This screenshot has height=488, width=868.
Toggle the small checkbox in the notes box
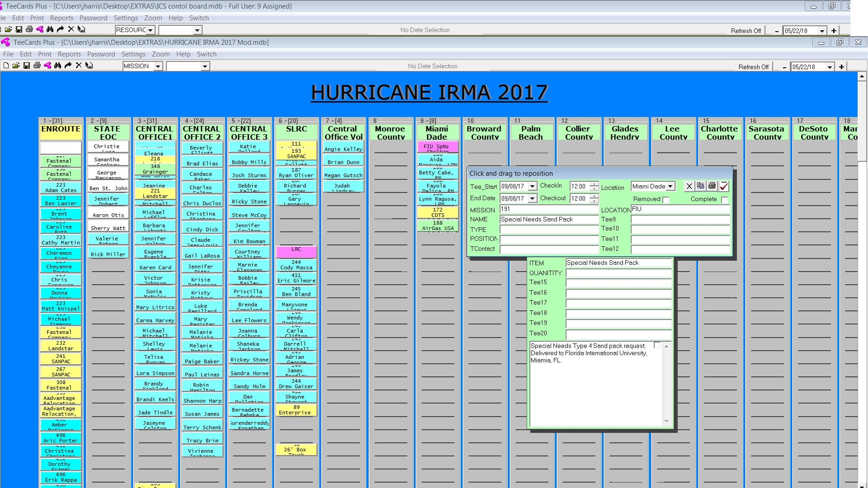coord(657,346)
